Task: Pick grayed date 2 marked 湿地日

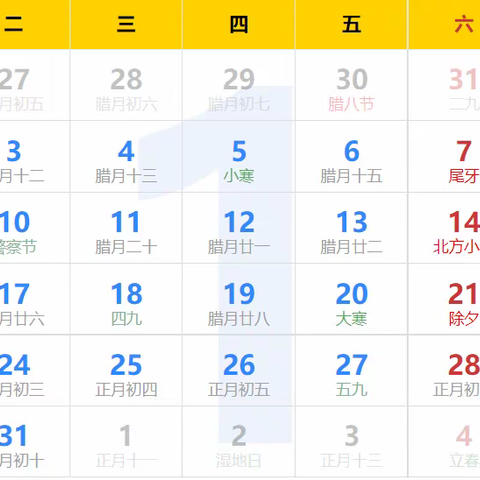Action: click(239, 442)
